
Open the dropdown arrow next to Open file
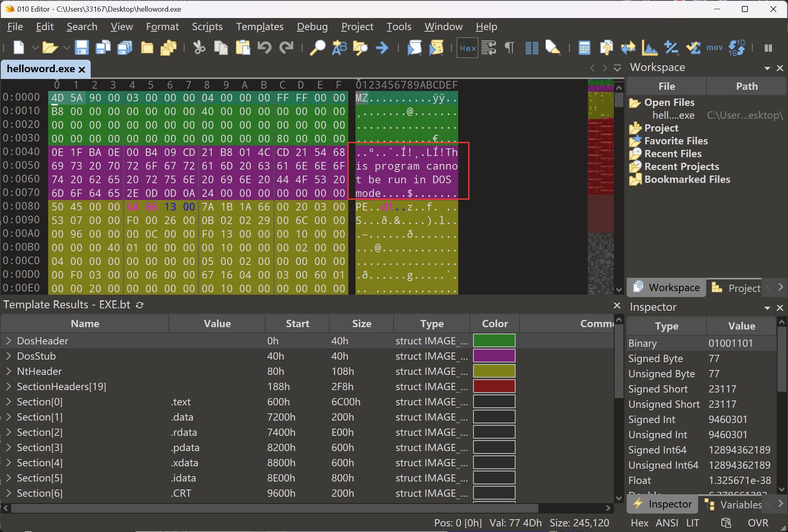(67, 48)
